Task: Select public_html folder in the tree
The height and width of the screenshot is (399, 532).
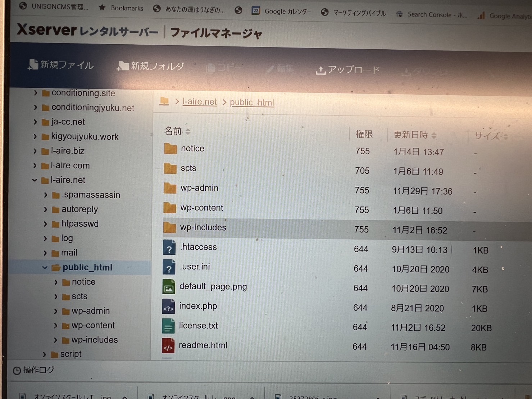Action: [x=87, y=267]
